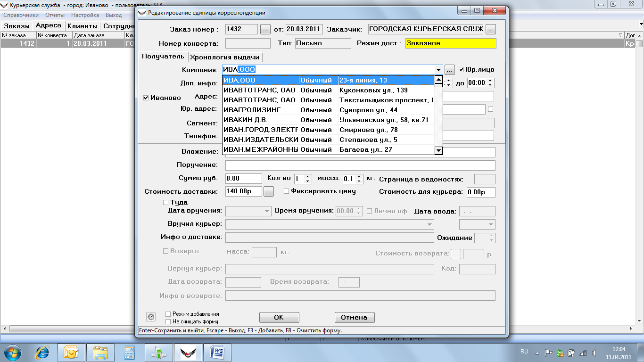Viewport: 644px width, 362px height.
Task: Click the Отмена button
Action: [355, 317]
